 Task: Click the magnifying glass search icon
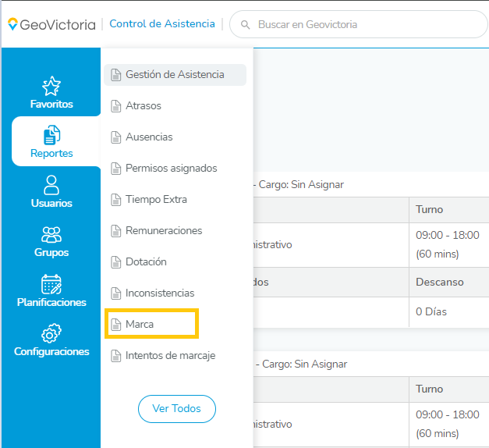246,25
